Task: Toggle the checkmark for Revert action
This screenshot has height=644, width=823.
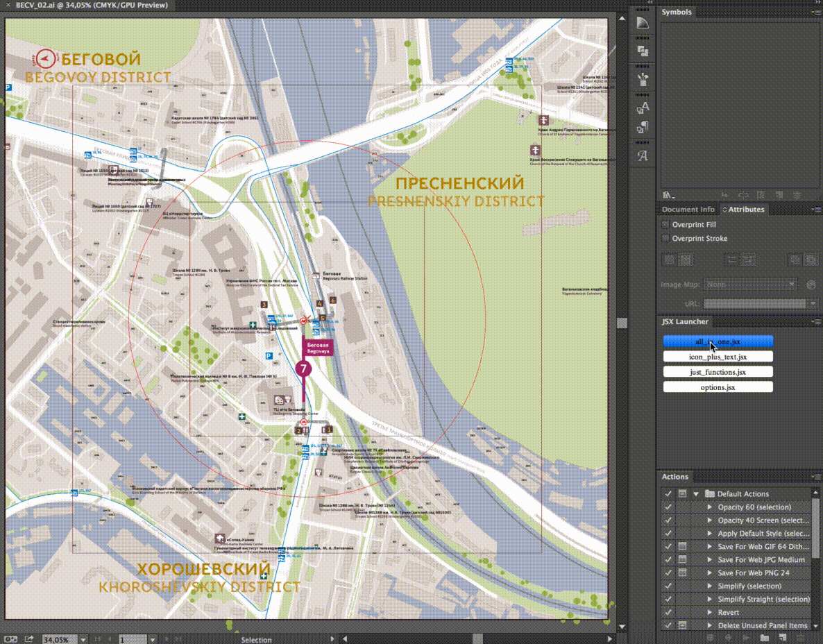Action: point(668,612)
